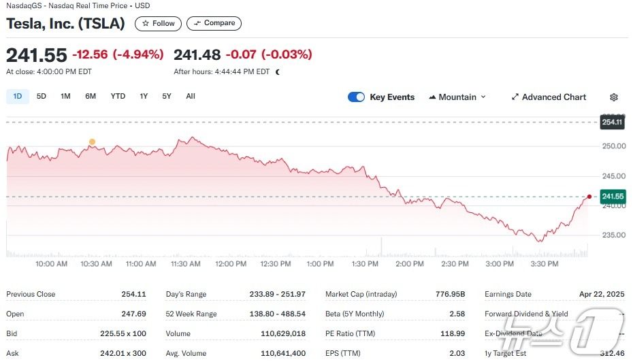Click the Mountain chart type icon
This screenshot has height=364, width=633.
tap(432, 97)
